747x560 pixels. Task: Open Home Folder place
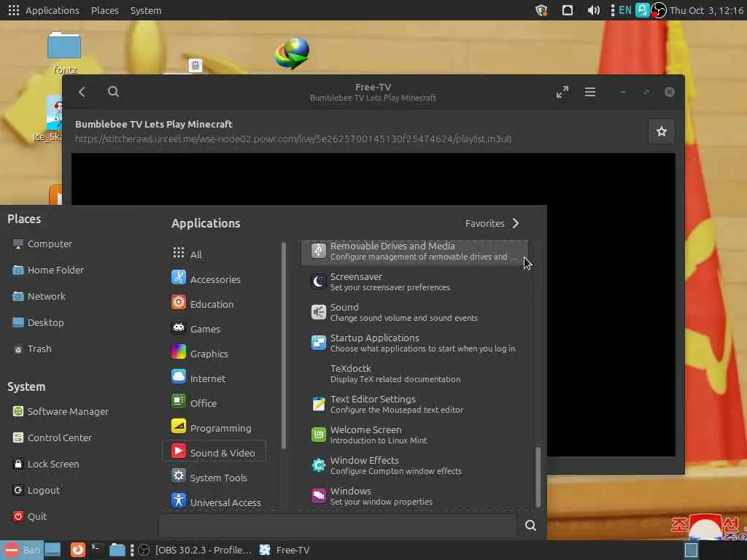tap(47, 270)
